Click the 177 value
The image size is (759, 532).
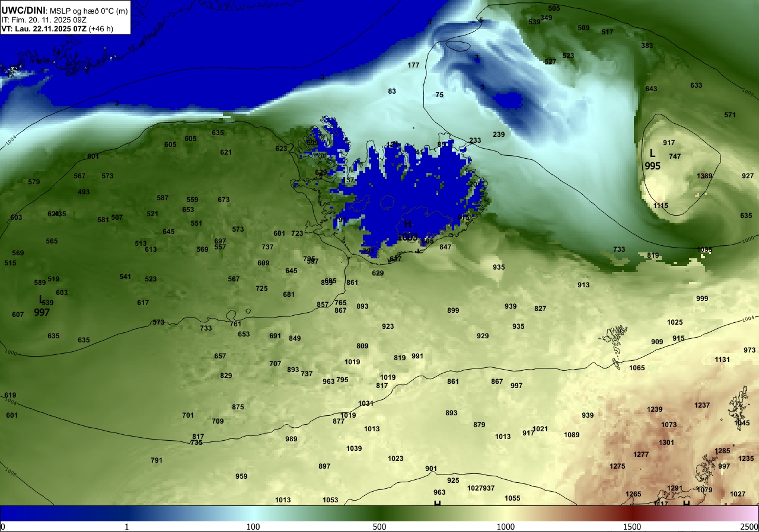tap(413, 65)
